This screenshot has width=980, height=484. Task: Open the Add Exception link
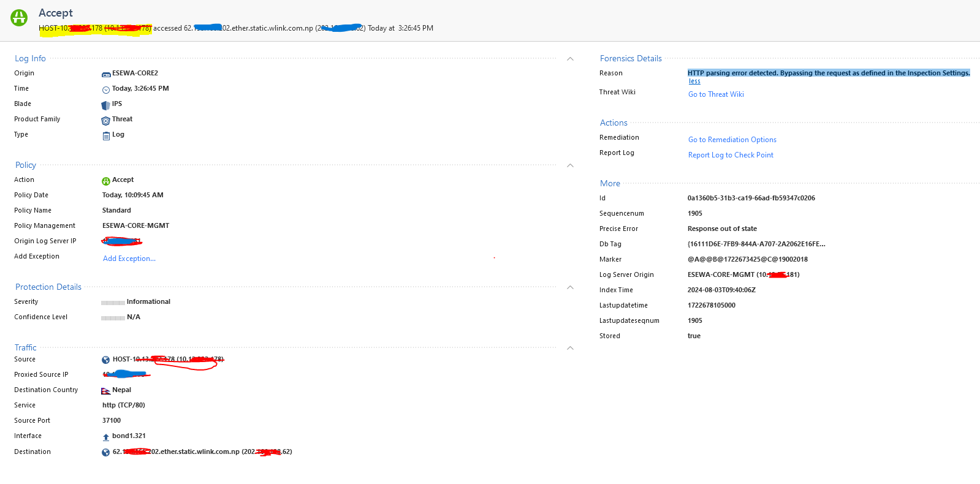129,259
